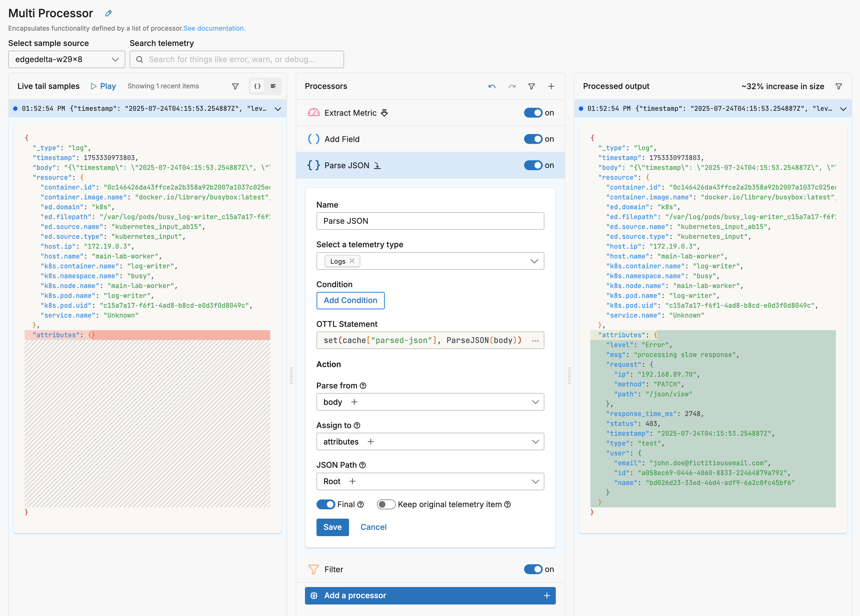Click the Filter funnel processor icon

pos(313,569)
